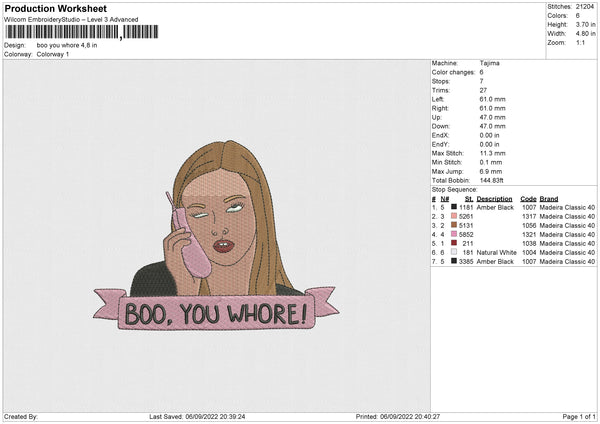Click the embroidered woman design preview
This screenshot has height=424, width=600.
click(216, 234)
